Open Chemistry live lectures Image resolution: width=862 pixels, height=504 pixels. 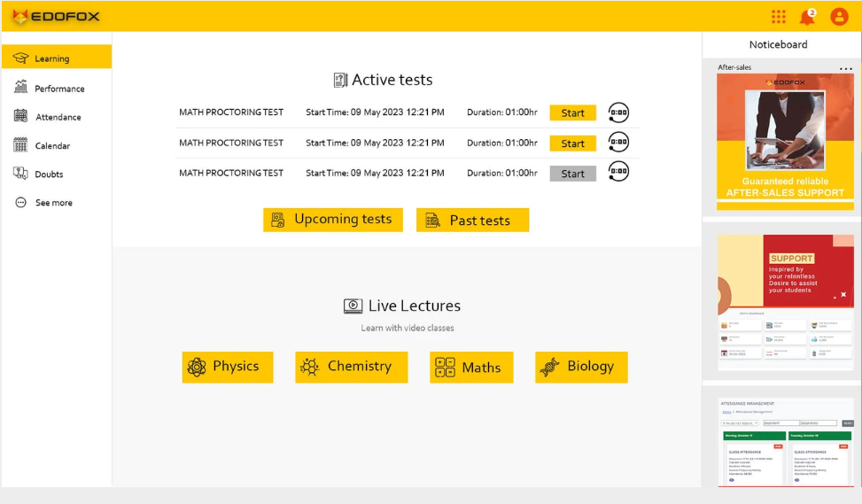352,367
